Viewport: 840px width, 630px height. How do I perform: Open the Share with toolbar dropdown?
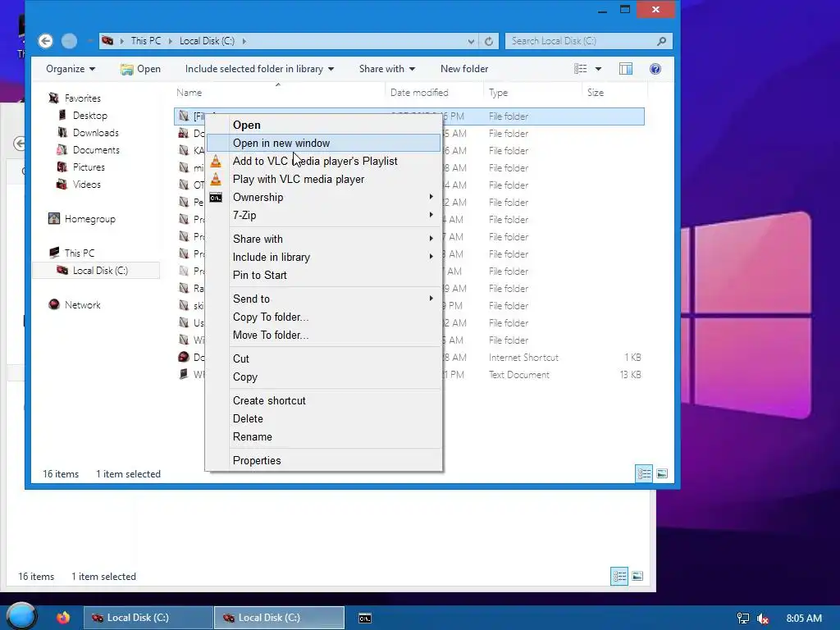[387, 69]
